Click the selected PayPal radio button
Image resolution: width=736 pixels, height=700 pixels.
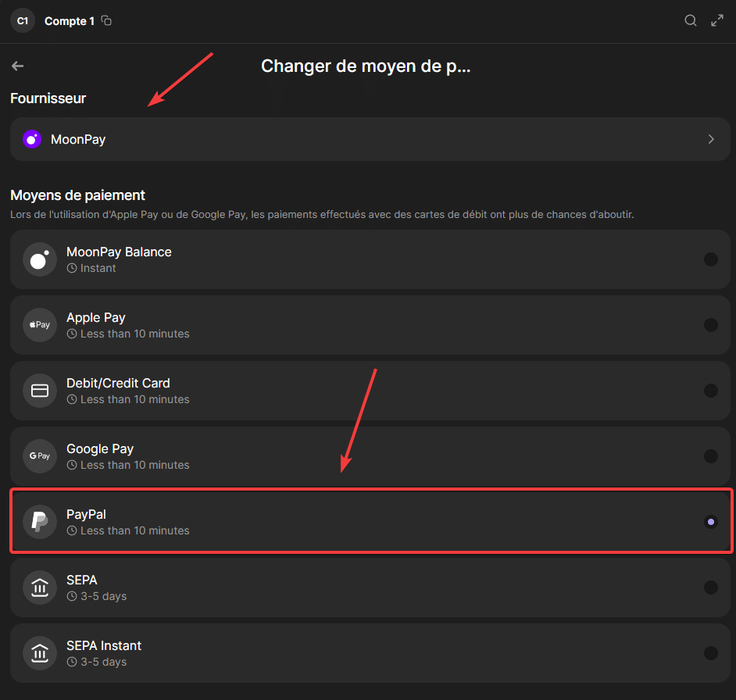(x=711, y=522)
